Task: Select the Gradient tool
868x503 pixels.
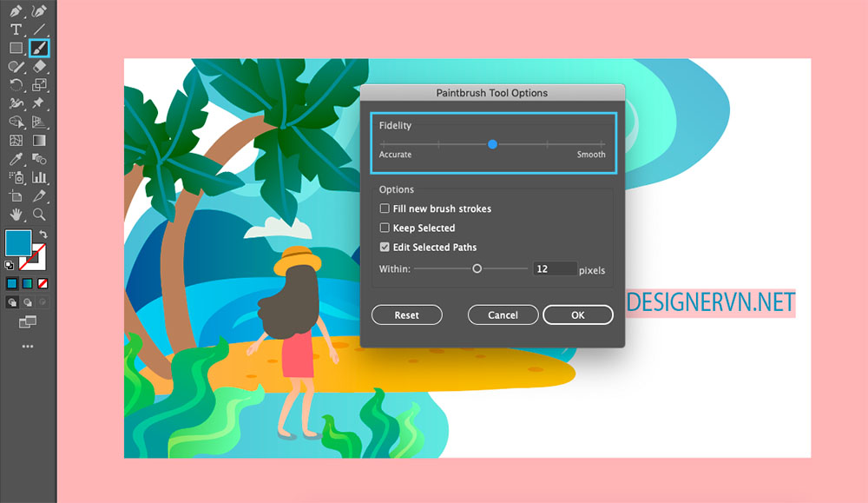Action: [x=39, y=140]
